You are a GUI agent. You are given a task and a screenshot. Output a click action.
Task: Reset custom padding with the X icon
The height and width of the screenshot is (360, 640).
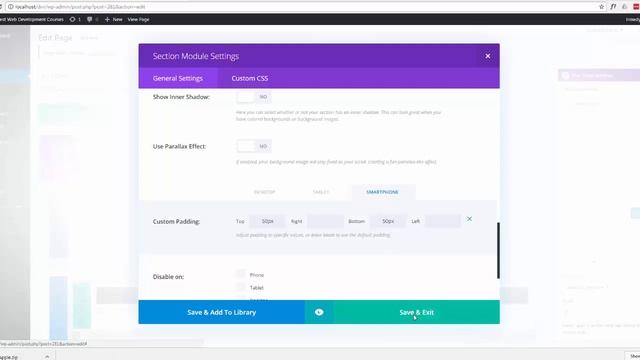469,219
